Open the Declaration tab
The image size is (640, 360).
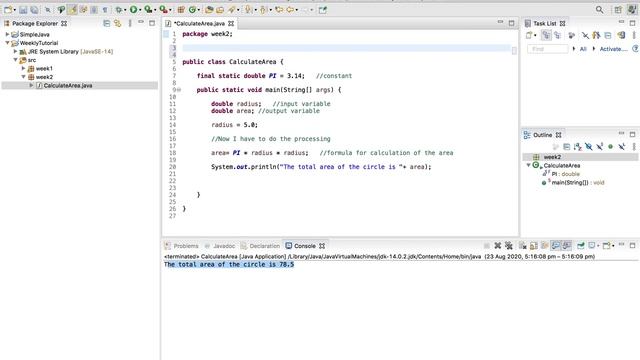pyautogui.click(x=260, y=246)
